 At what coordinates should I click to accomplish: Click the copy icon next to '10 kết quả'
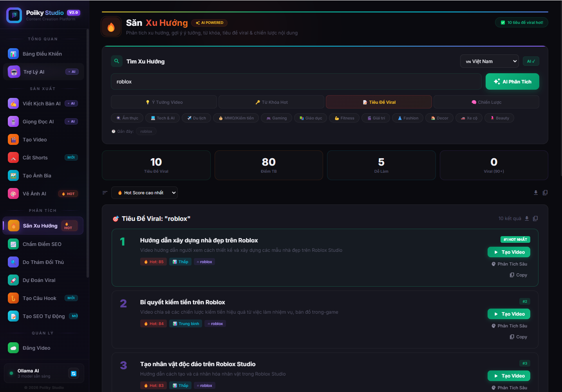tap(535, 219)
